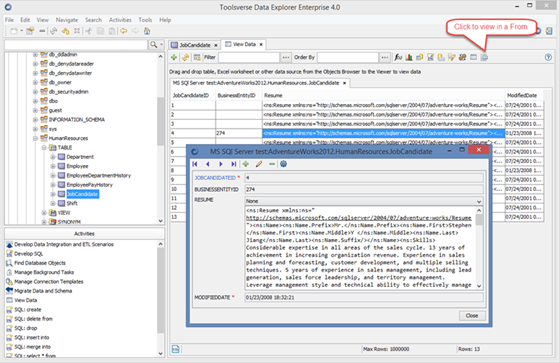Open the File menu

tap(9, 20)
